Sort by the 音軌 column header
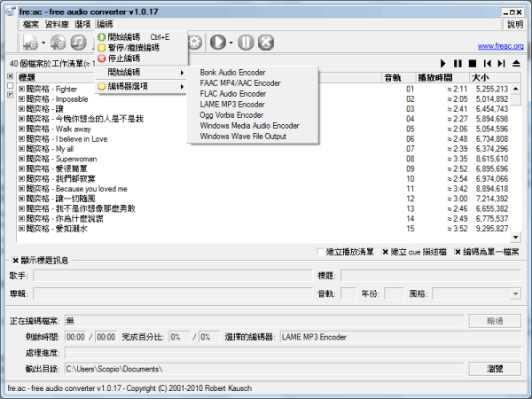The width and height of the screenshot is (532, 399). [398, 78]
